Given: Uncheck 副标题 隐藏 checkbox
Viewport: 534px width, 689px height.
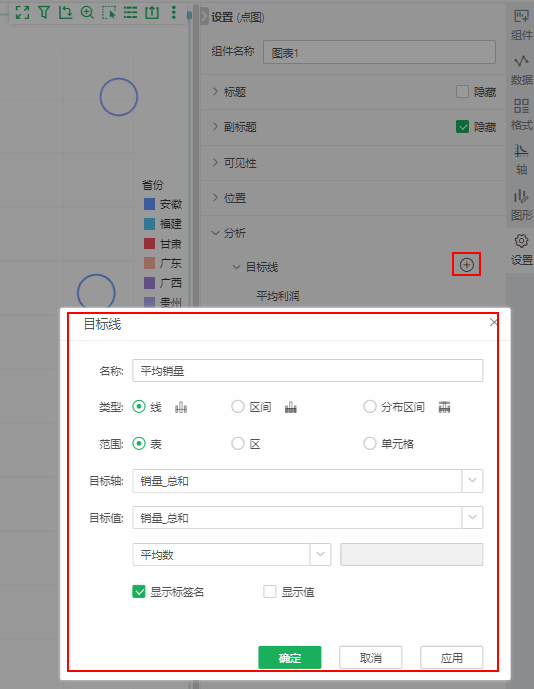Looking at the screenshot, I should coord(462,127).
